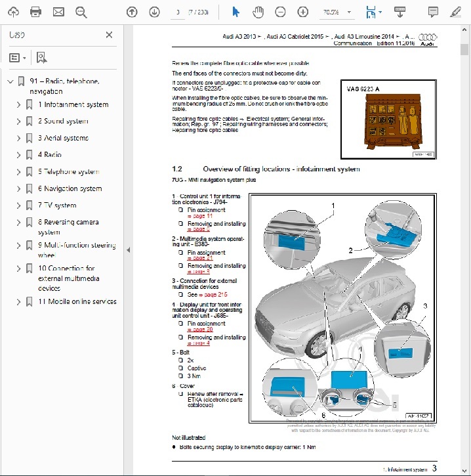Click the find current bookmark icon
Viewport: 471px width, 476px height.
[x=41, y=58]
